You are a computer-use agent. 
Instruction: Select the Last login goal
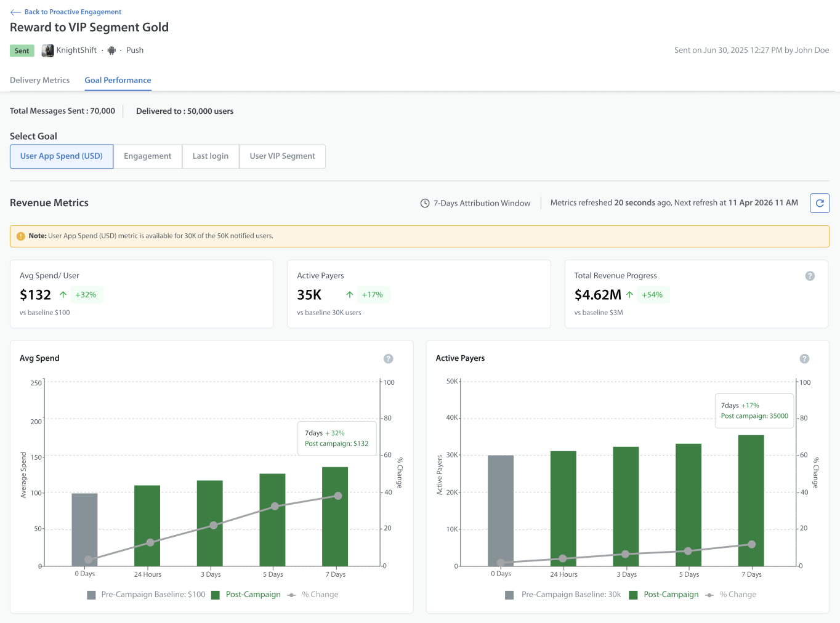[211, 156]
